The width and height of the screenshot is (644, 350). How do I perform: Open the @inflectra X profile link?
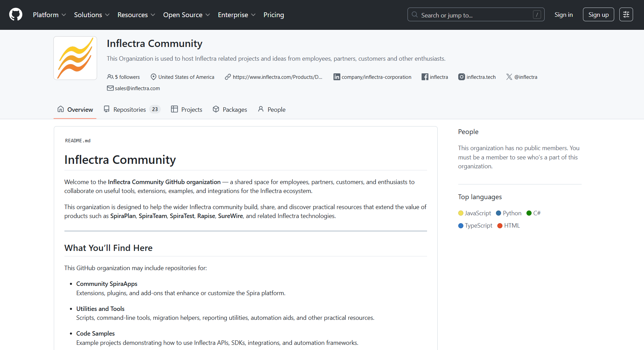click(x=526, y=77)
